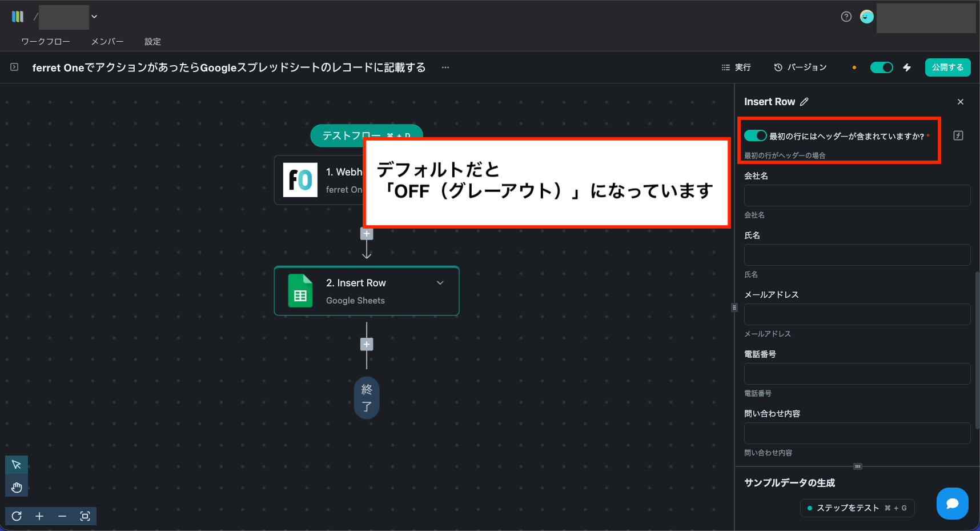Click the ステップをテスト button

(857, 508)
